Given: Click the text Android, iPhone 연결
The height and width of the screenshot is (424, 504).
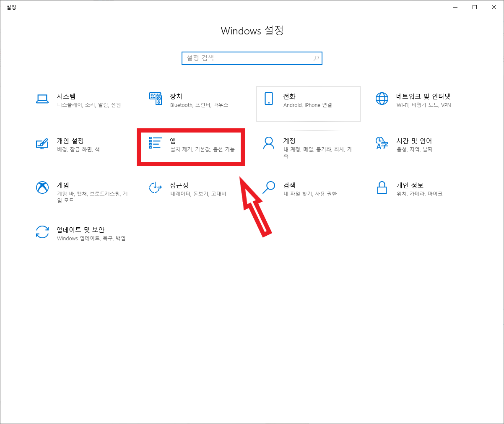Looking at the screenshot, I should click(308, 105).
